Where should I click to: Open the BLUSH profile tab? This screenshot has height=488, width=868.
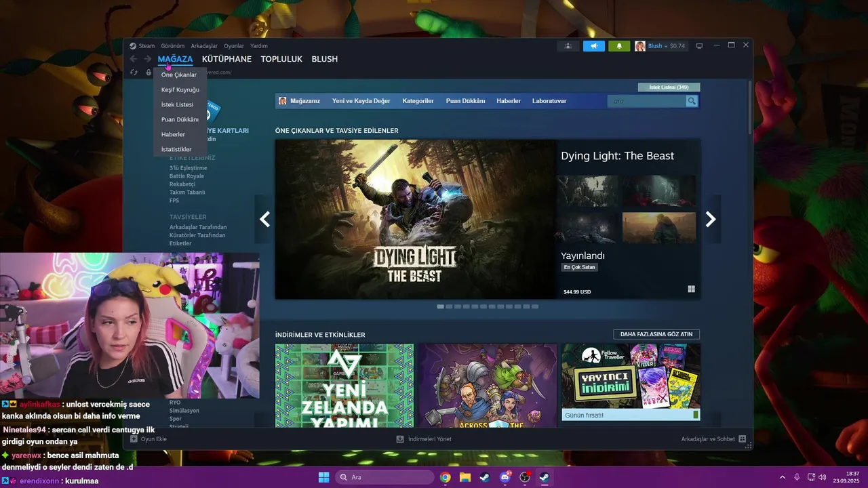(324, 59)
